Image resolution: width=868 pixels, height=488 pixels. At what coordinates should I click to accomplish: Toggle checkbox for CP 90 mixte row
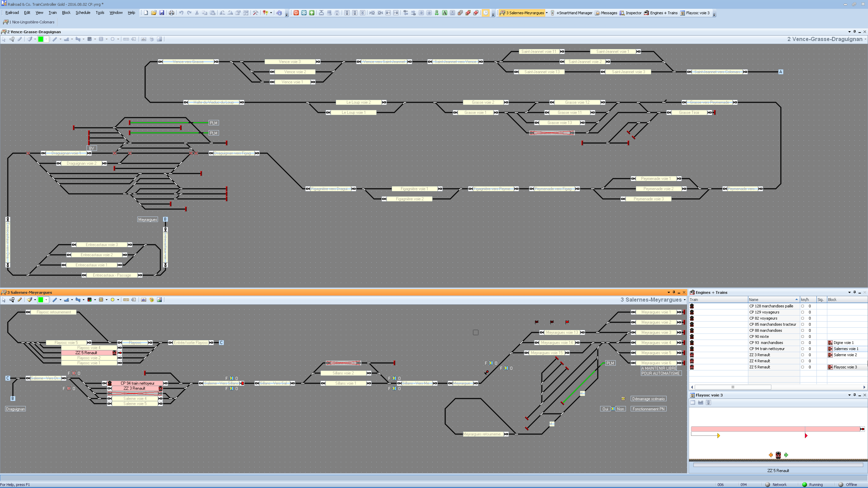(802, 337)
